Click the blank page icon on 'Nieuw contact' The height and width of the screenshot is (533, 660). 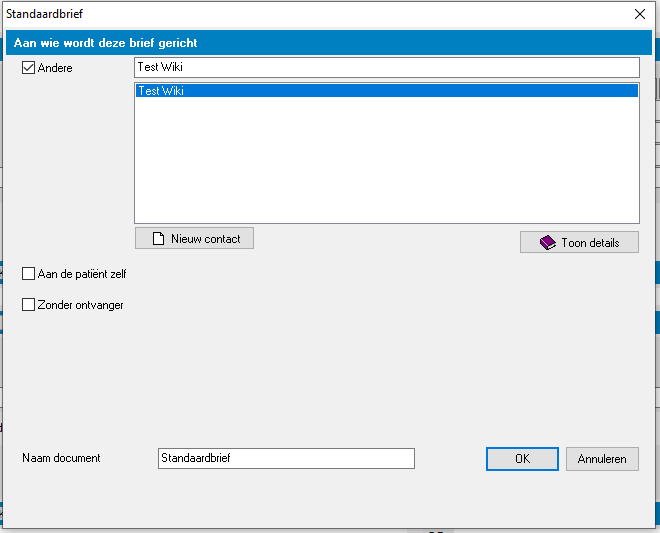point(158,239)
